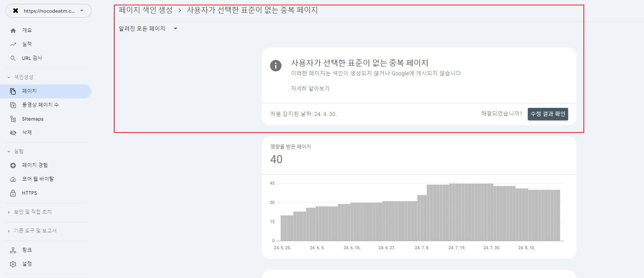Select 동영상 페이지 수 label

pyautogui.click(x=40, y=105)
